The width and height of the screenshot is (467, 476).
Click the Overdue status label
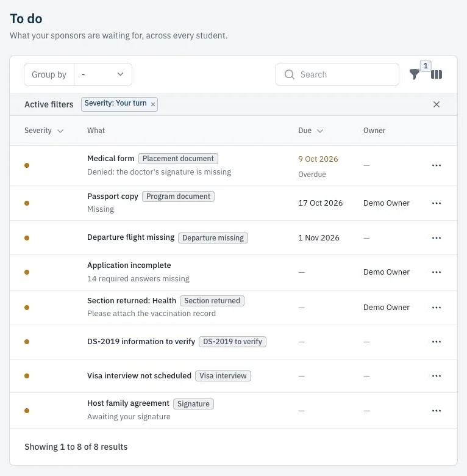312,175
